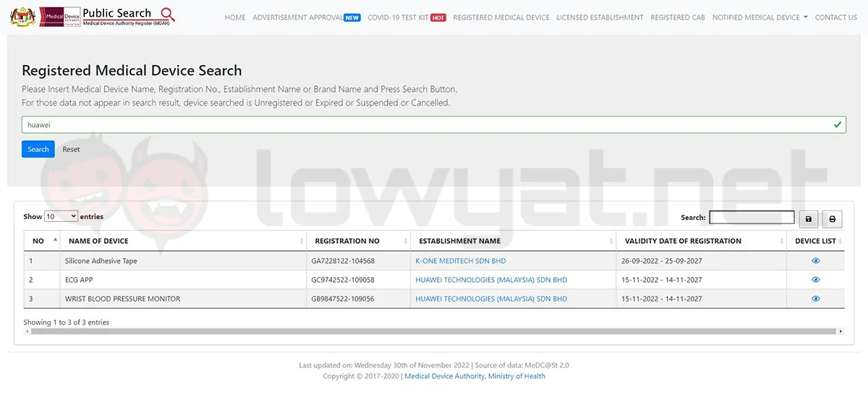The height and width of the screenshot is (402, 868).
Task: Open Contact Us page
Action: click(x=836, y=17)
